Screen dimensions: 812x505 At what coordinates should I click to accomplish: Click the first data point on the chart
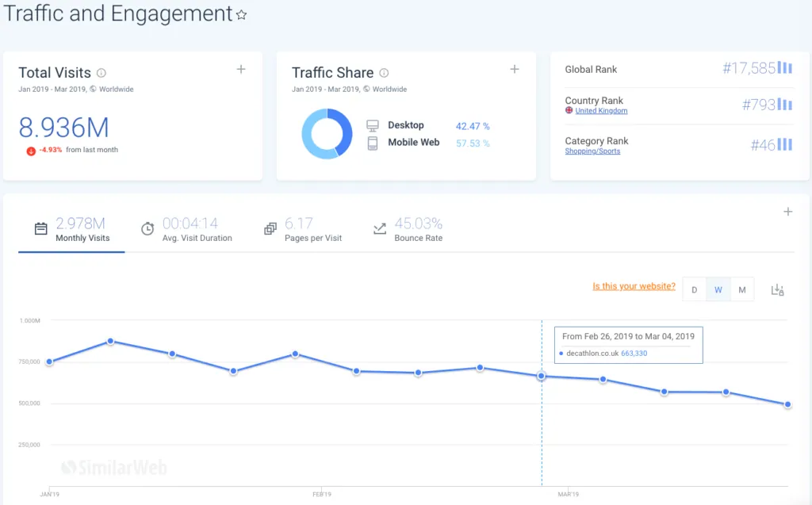tap(49, 362)
